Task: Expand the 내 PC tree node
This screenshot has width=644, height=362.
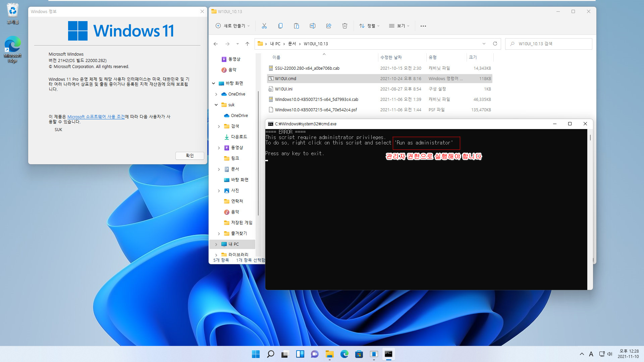Action: (216, 244)
